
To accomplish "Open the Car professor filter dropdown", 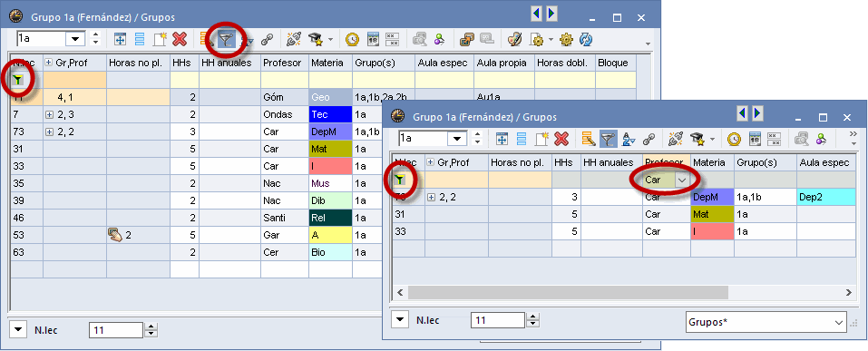I will point(682,180).
